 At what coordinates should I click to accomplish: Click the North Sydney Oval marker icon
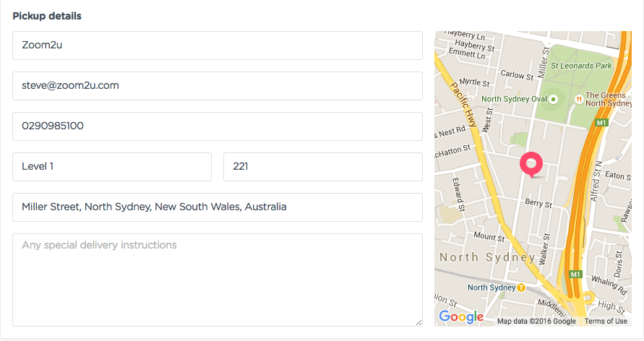(x=553, y=99)
